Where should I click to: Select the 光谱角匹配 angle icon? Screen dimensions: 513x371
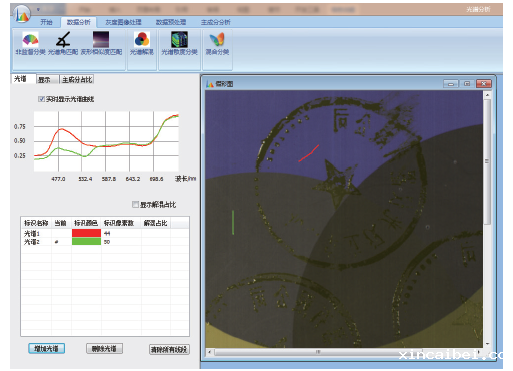click(x=63, y=39)
